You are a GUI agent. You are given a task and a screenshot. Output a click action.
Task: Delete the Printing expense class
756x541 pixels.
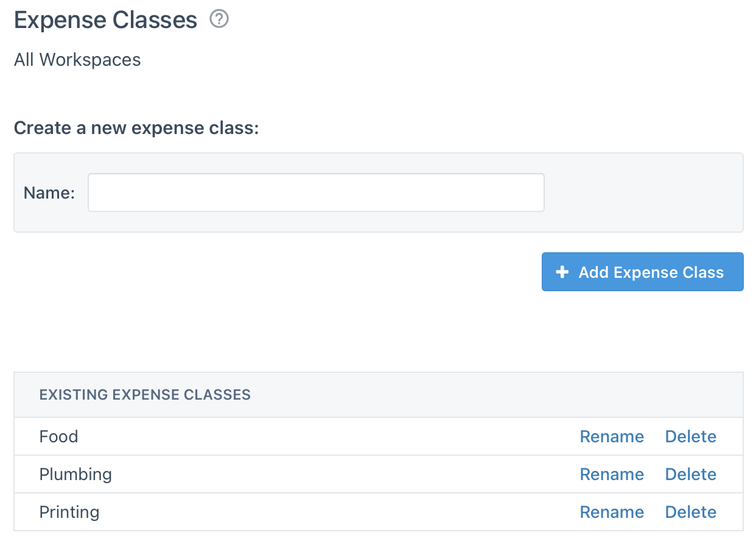pyautogui.click(x=690, y=512)
